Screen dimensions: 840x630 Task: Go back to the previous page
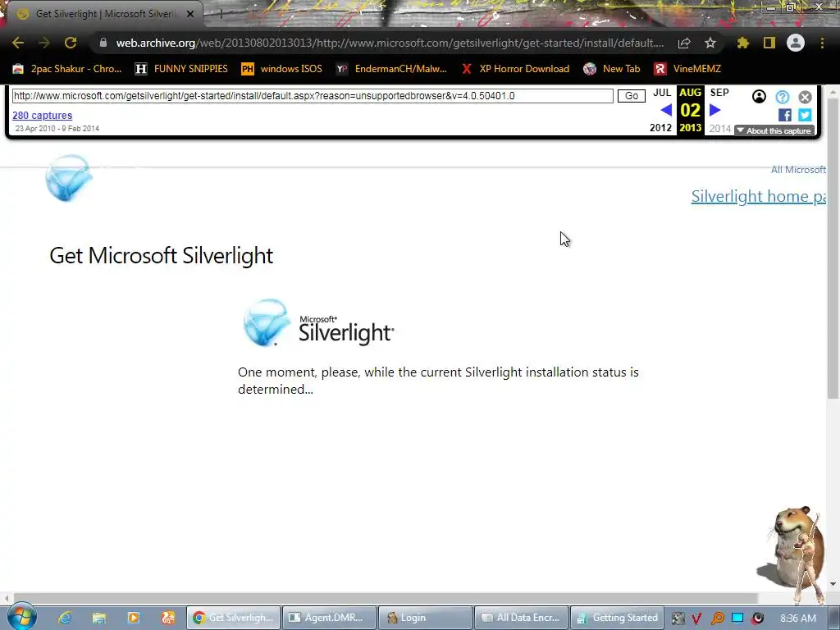[18, 43]
